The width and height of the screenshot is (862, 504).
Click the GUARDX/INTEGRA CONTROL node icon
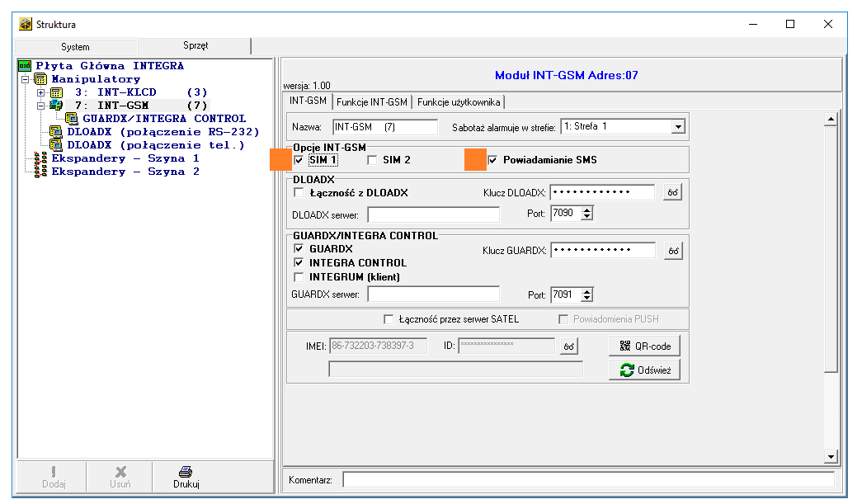[x=72, y=118]
